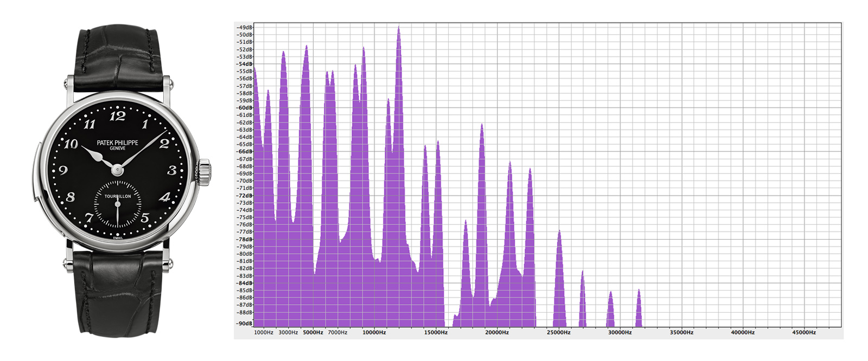Viewport: 868px width, 361px height.
Task: Click the watch crown
Action: pos(204,172)
